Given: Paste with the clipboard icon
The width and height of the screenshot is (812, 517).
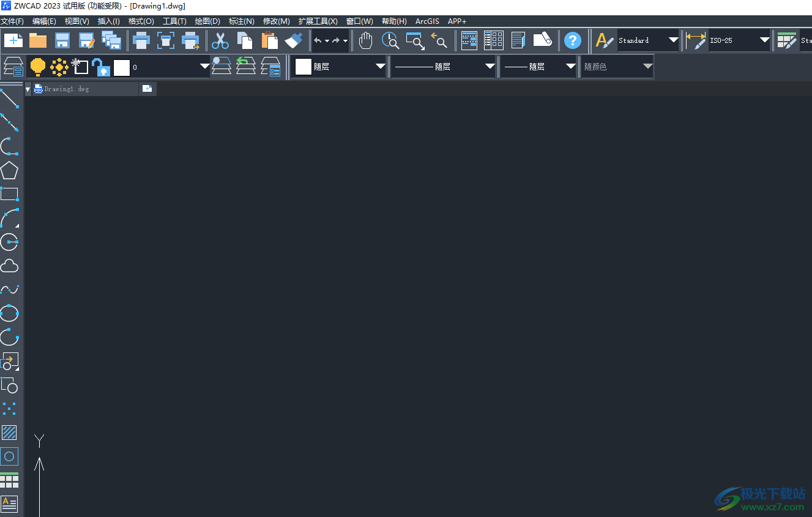Looking at the screenshot, I should 269,40.
